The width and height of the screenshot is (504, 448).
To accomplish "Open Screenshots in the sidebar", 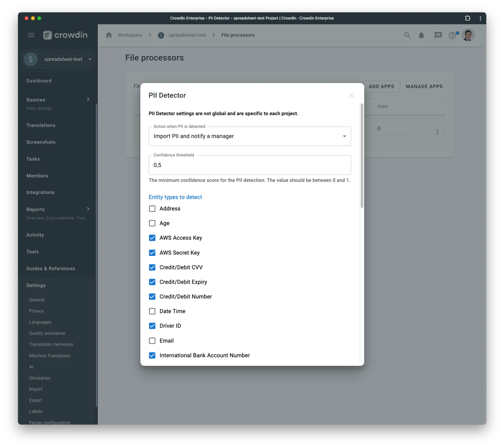I will (41, 142).
